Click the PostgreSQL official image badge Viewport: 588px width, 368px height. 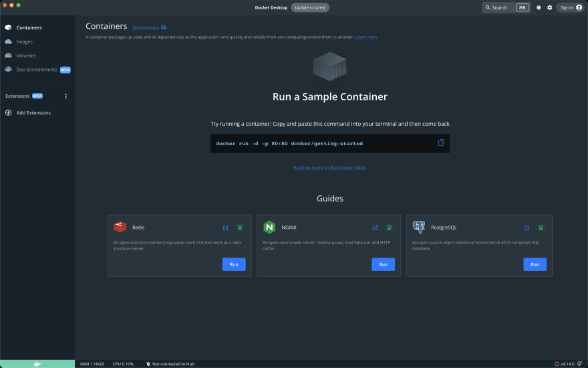point(541,227)
